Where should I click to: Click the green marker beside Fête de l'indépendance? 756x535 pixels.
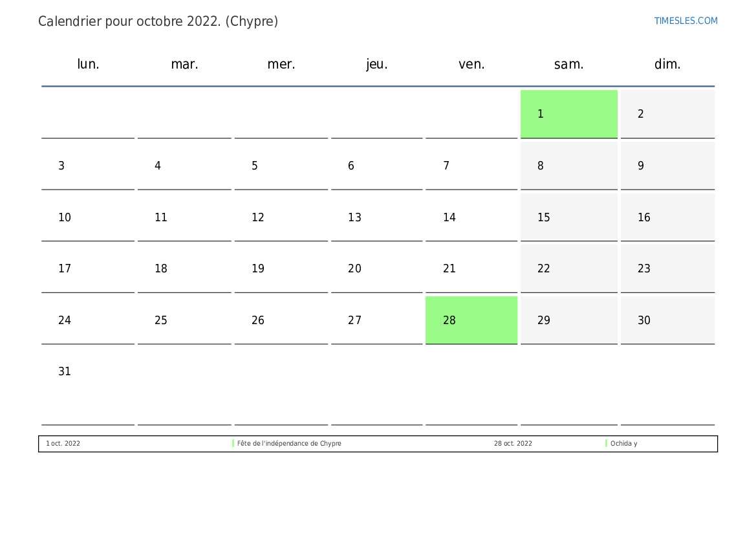[233, 444]
